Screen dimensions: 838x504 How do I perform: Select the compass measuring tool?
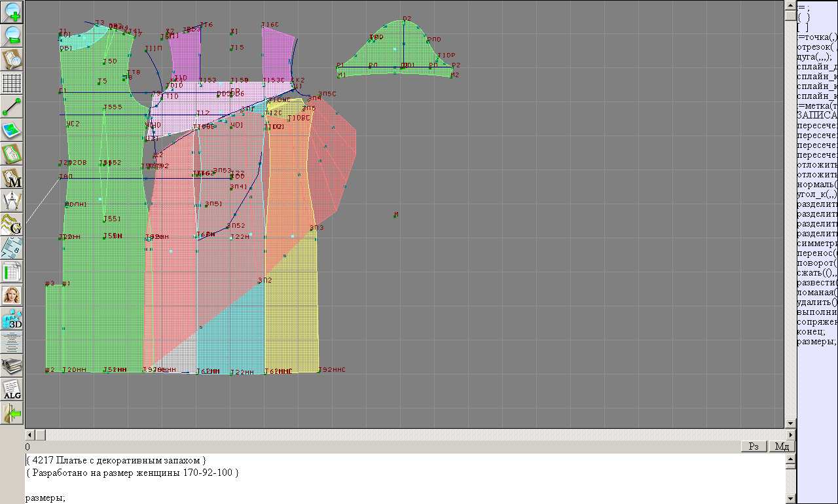12,201
